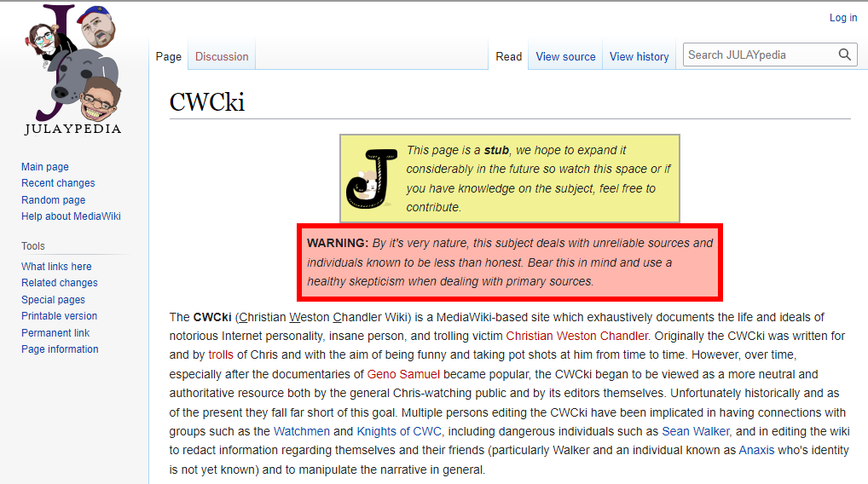Open the Discussion tab
The width and height of the screenshot is (868, 484).
tap(222, 57)
